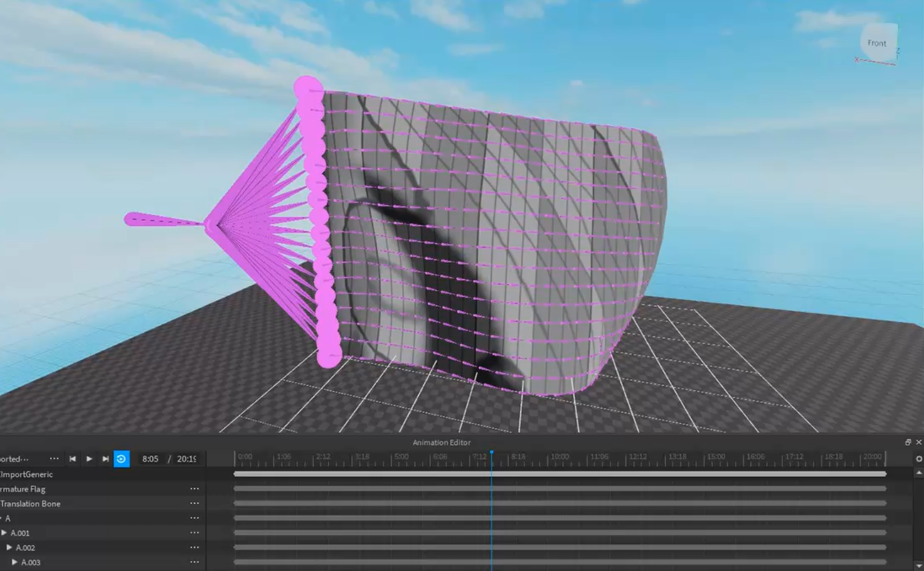924x571 pixels.
Task: Click the Front face of the view cube
Action: point(876,43)
